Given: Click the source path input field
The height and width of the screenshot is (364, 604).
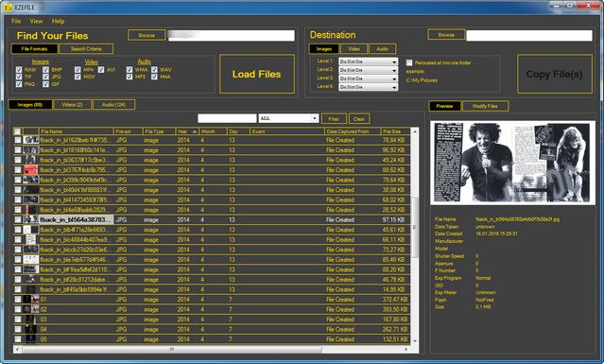Looking at the screenshot, I should [232, 35].
